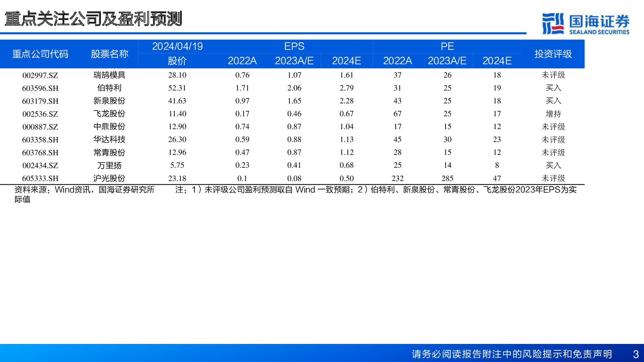Click the PE group header

point(447,46)
